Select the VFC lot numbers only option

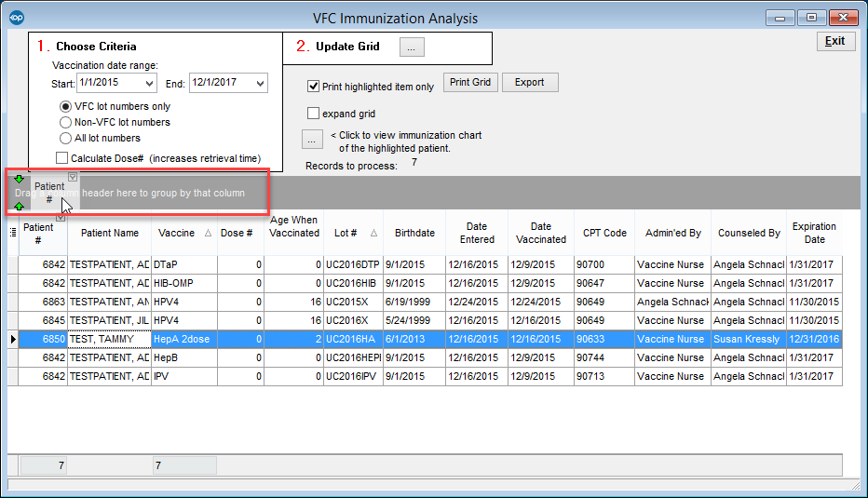[66, 107]
